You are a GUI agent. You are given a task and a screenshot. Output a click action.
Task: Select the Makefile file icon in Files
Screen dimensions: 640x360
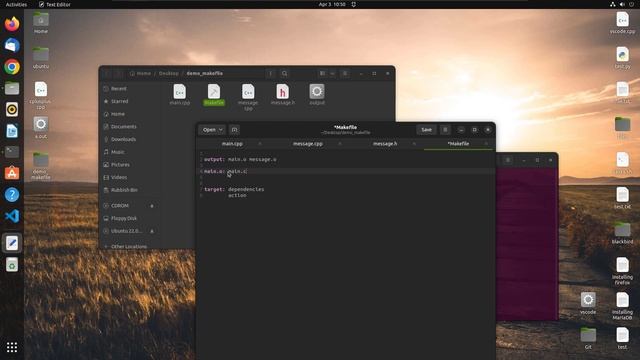(214, 95)
